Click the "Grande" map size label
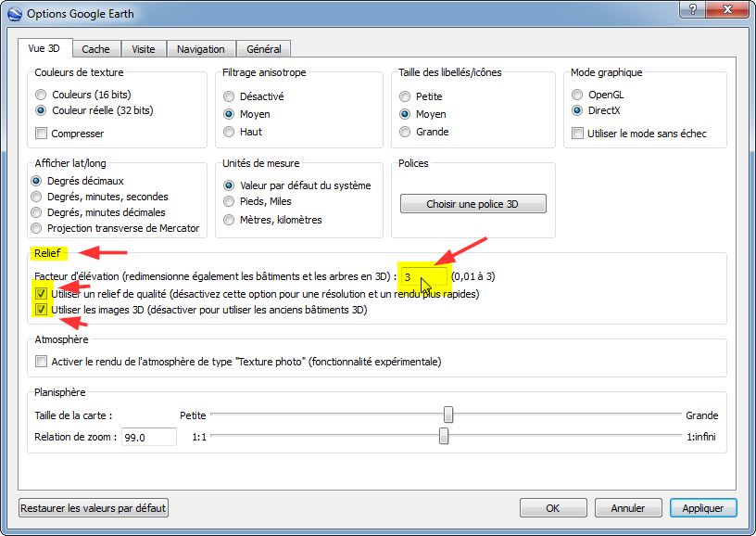Image resolution: width=756 pixels, height=536 pixels. point(702,415)
